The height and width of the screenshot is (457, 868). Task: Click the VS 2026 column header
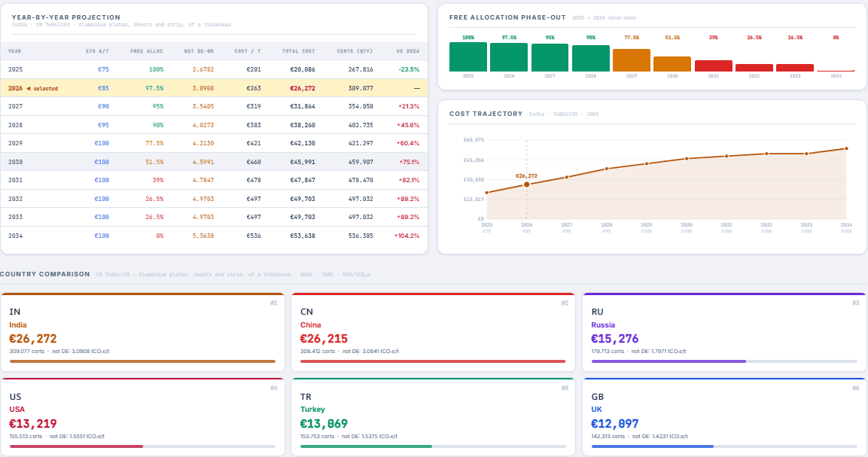tap(407, 51)
